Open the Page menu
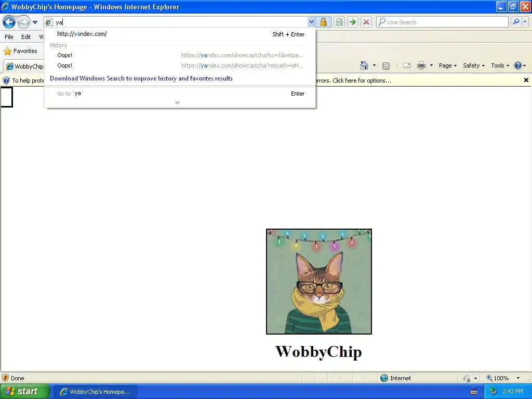 [447, 65]
